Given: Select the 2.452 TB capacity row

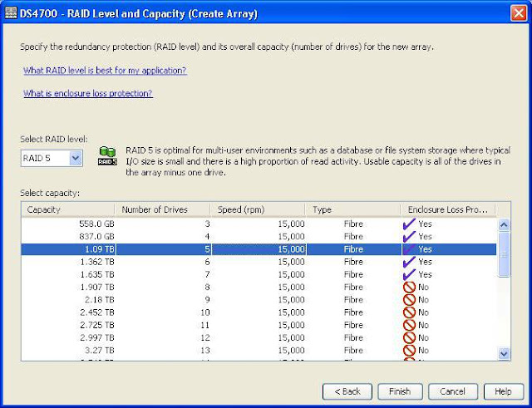Looking at the screenshot, I should point(259,312).
